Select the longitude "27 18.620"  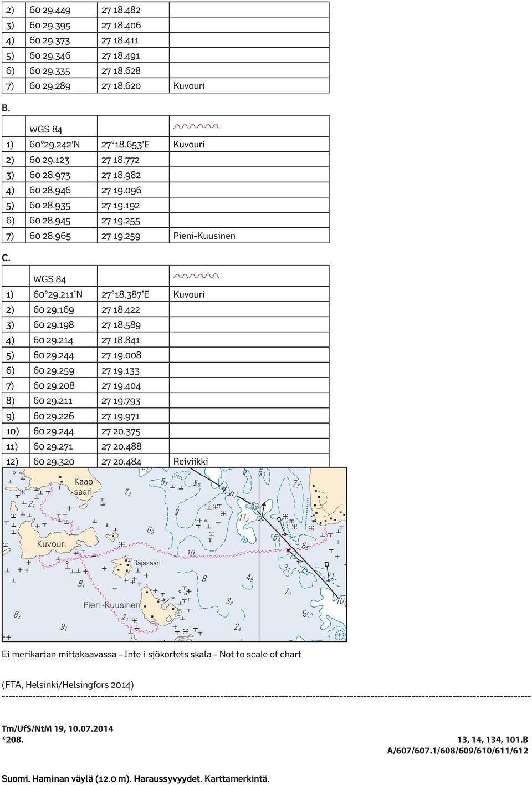pos(121,86)
